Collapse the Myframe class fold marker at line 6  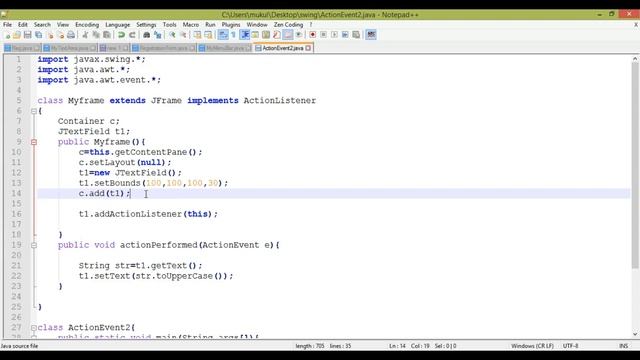34,111
